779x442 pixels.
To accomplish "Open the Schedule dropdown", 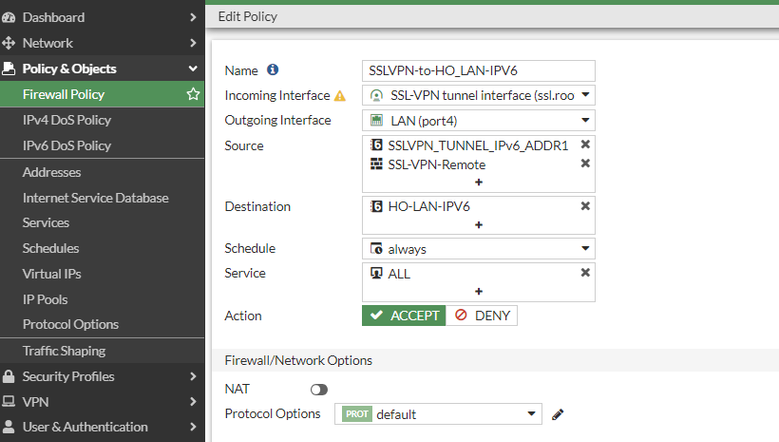I will 479,248.
